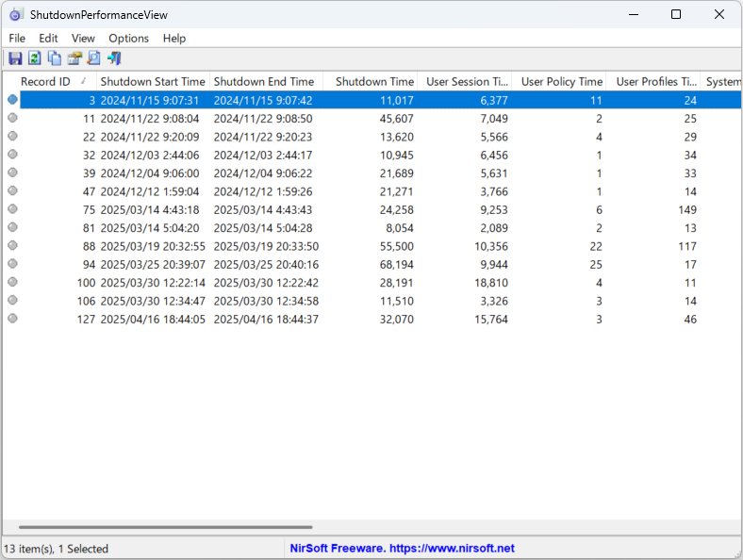Select end time 2024/12/04 9:06:22

(x=263, y=173)
